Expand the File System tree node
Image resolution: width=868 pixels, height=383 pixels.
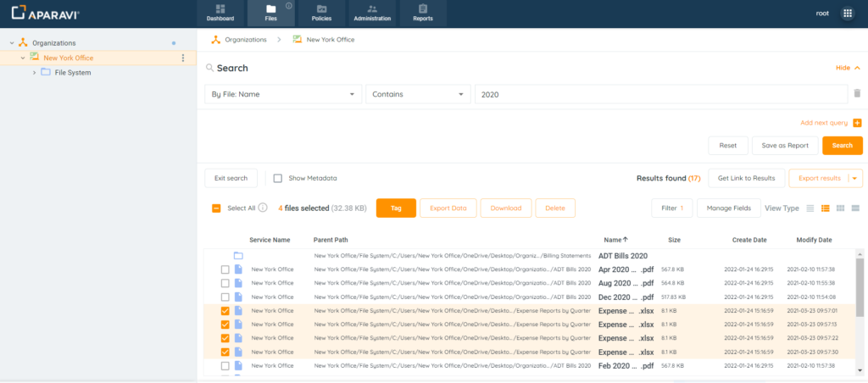click(x=34, y=72)
